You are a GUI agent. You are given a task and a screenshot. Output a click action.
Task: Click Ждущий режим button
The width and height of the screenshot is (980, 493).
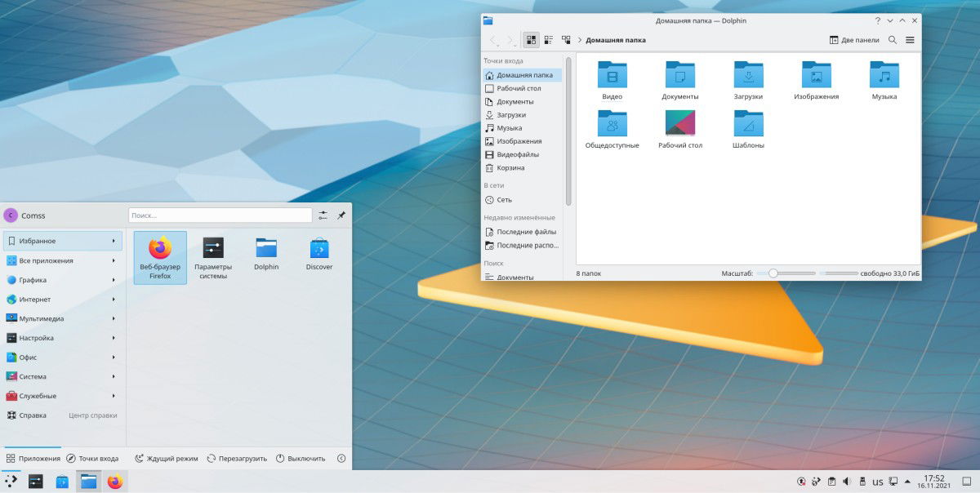pyautogui.click(x=167, y=459)
